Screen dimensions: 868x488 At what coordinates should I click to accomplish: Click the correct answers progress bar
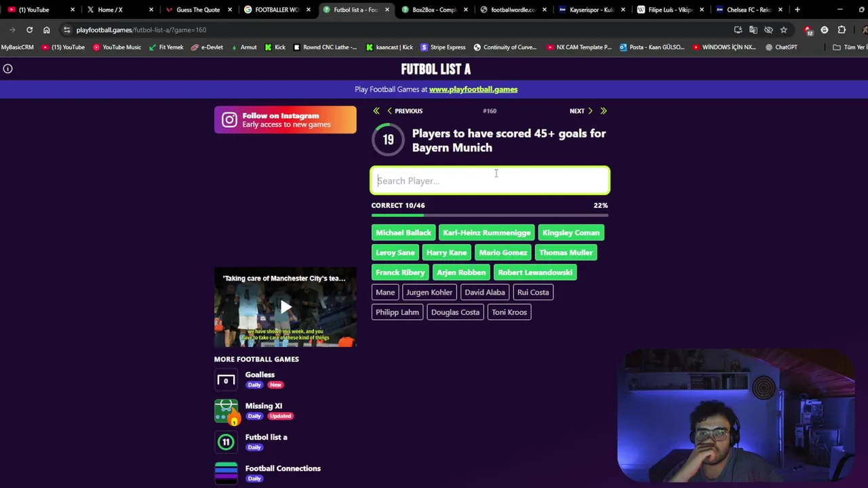click(490, 216)
